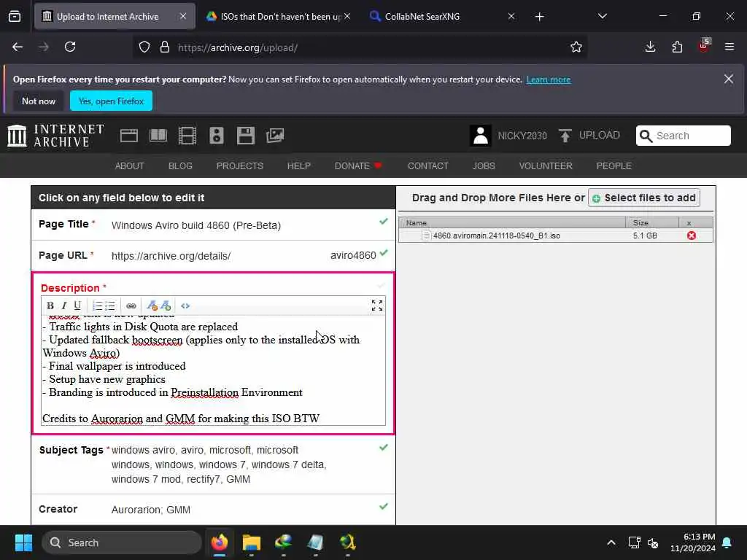Switch the description editor to HTML source view
747x560 pixels.
[x=185, y=306]
